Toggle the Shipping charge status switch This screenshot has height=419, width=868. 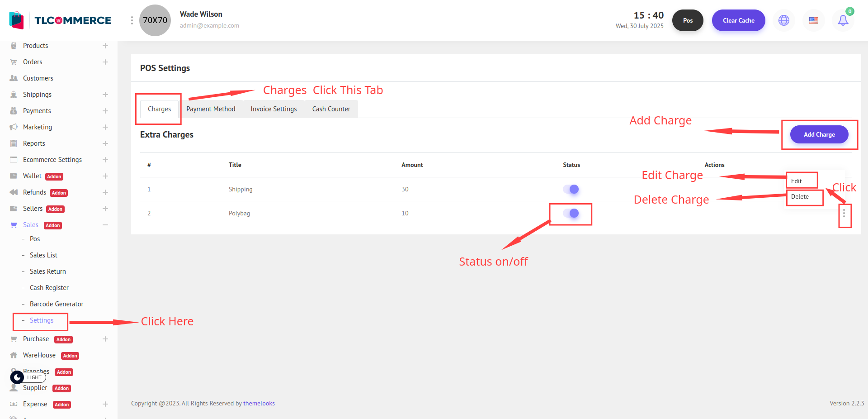coord(571,189)
